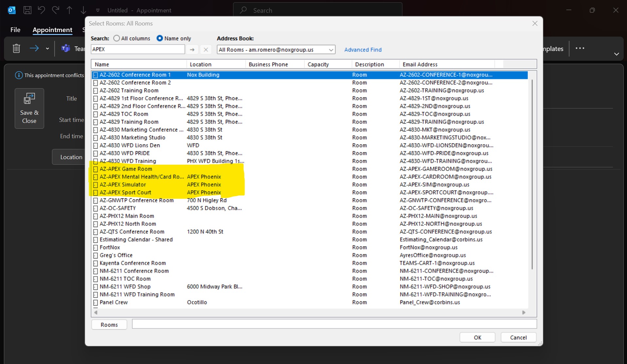627x364 pixels.
Task: Open the Quick Access Toolbar customize dropdown
Action: click(x=98, y=10)
